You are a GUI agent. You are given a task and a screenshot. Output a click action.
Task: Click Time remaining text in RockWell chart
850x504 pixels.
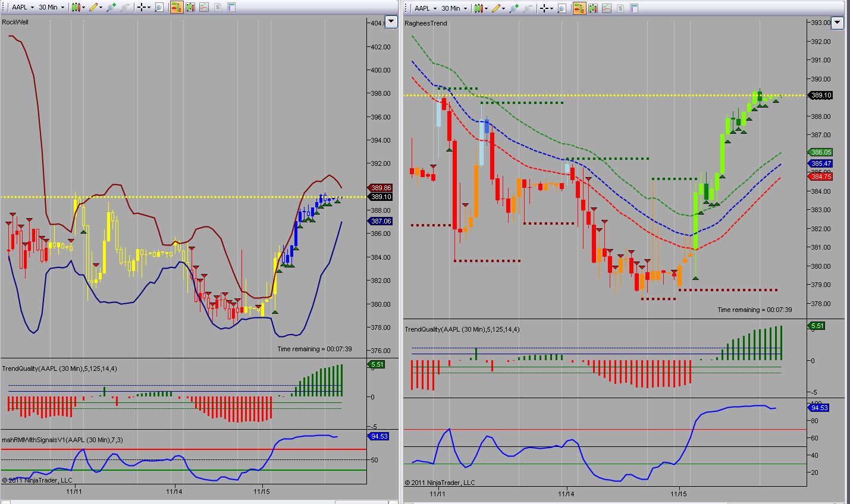coord(315,349)
